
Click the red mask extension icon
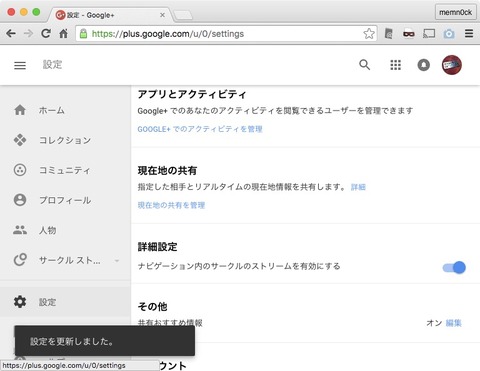[x=409, y=34]
